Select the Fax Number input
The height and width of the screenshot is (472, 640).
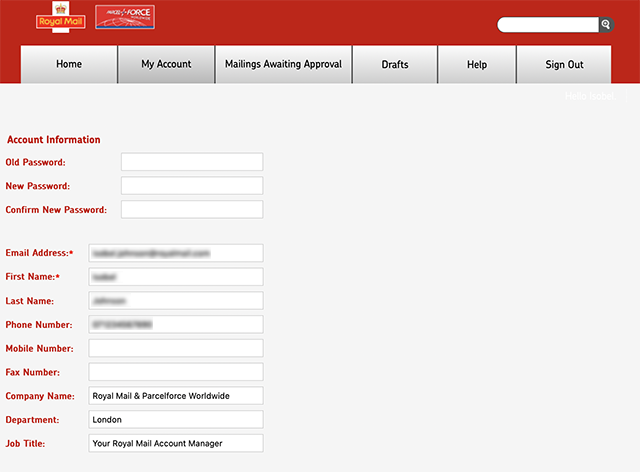click(175, 372)
